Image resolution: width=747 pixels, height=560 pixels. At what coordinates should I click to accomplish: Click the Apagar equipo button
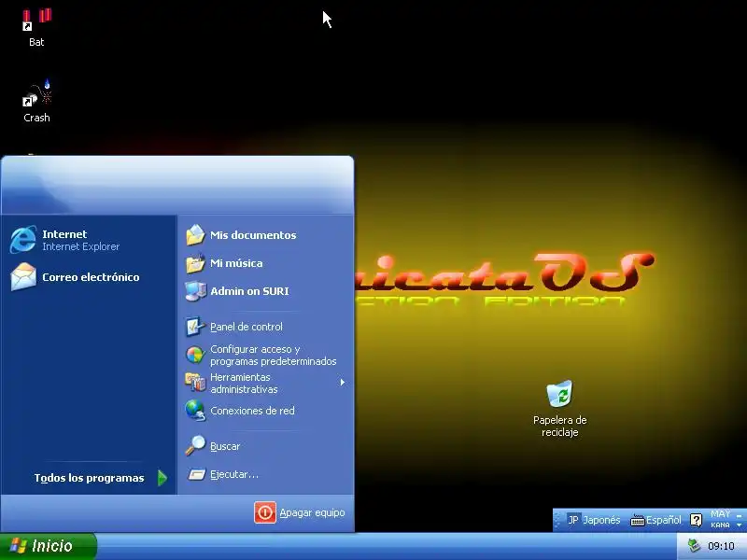(x=300, y=512)
